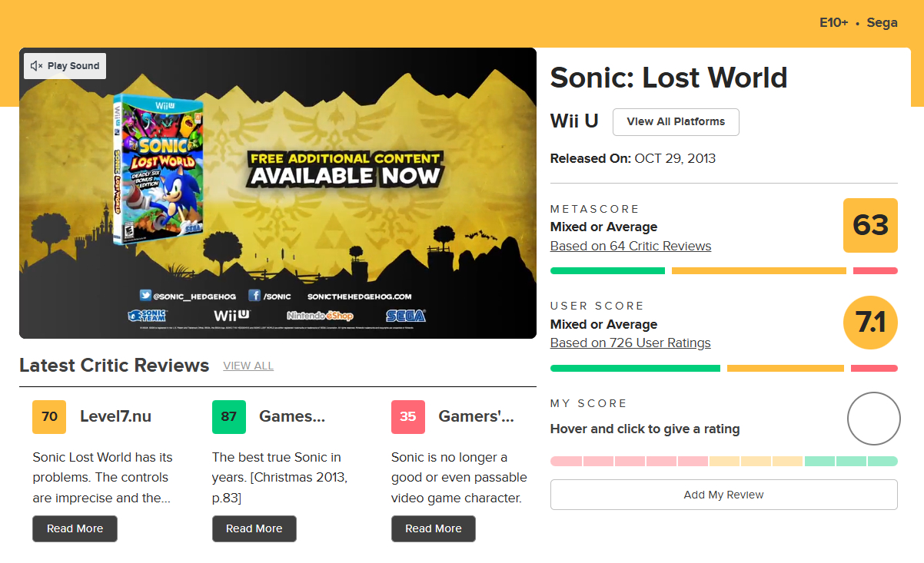Click the muted speaker Play Sound icon
This screenshot has height=563, width=924.
pyautogui.click(x=36, y=66)
